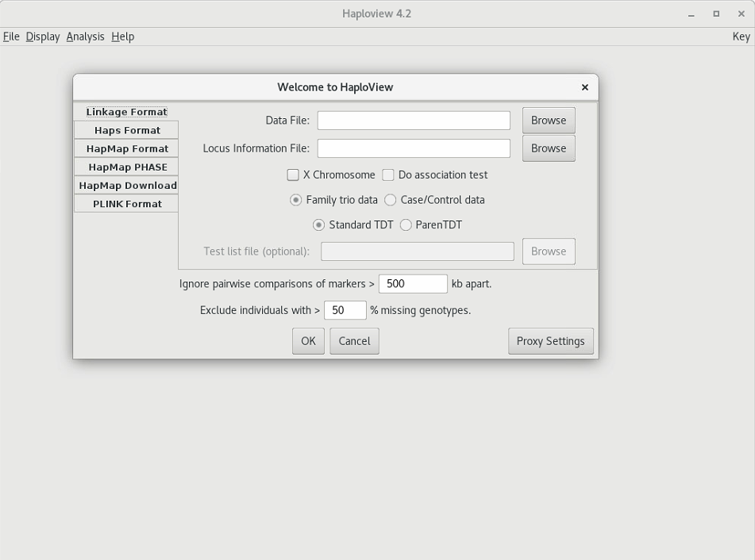Open the Key menu
Viewport: 755px width, 560px height.
coord(741,36)
